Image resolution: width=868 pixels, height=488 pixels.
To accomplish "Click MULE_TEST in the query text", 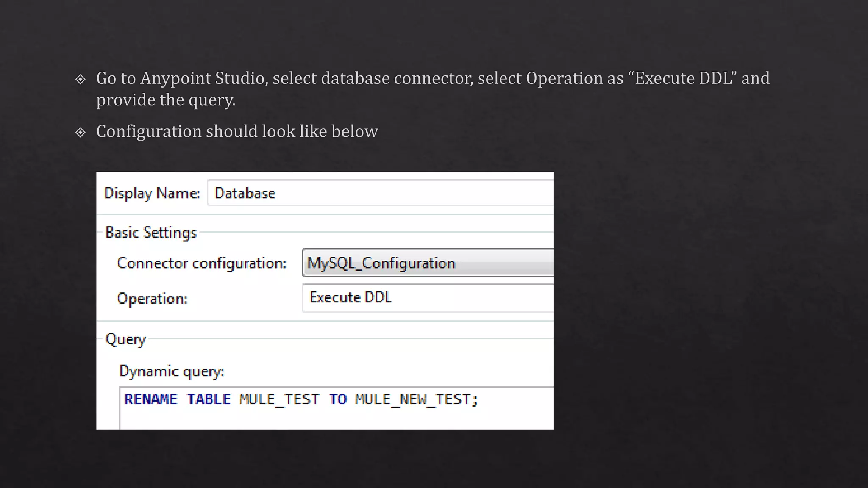I will [x=279, y=399].
